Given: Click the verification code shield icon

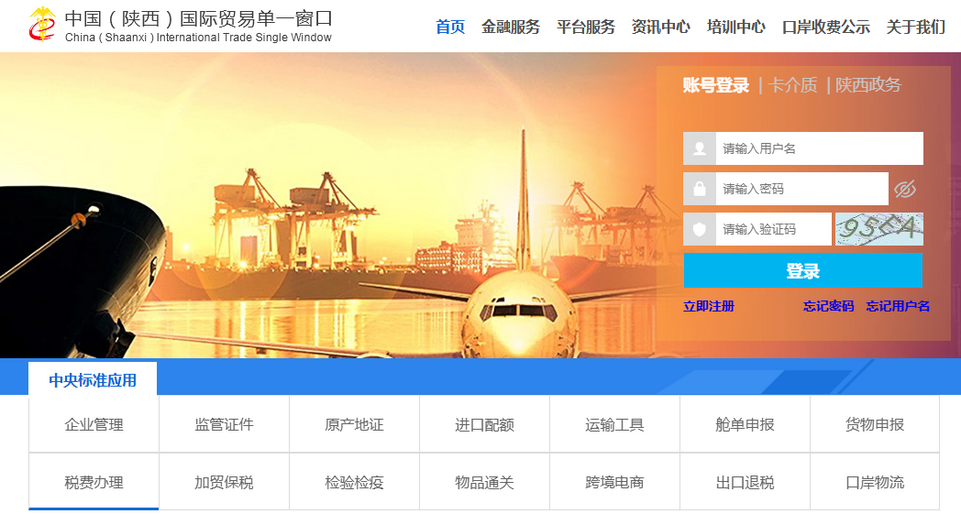Looking at the screenshot, I should click(699, 229).
